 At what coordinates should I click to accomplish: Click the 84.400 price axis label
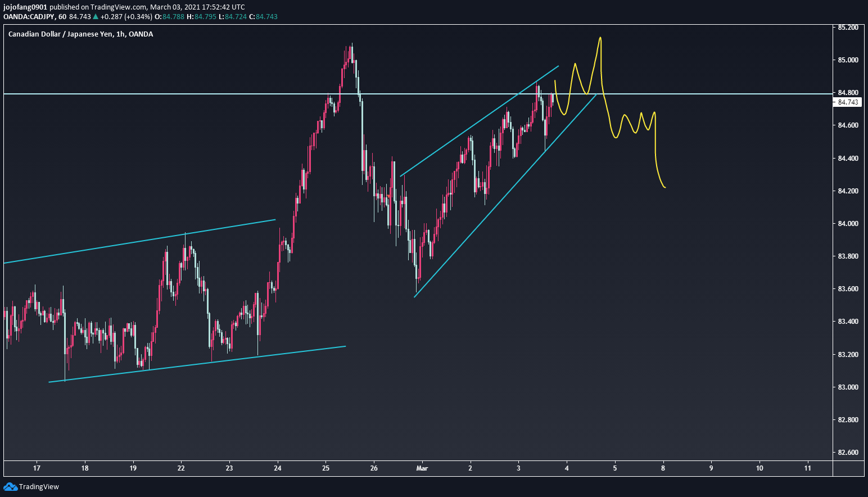pos(848,159)
